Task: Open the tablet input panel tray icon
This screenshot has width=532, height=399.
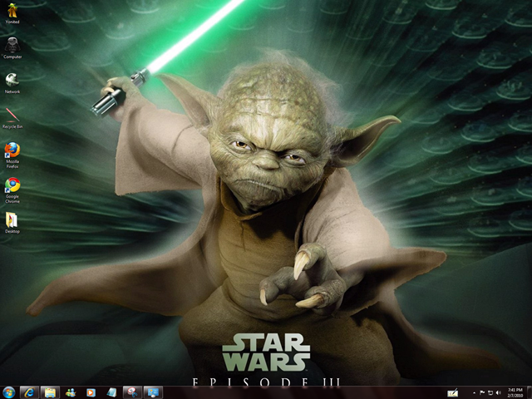Action: coord(453,392)
